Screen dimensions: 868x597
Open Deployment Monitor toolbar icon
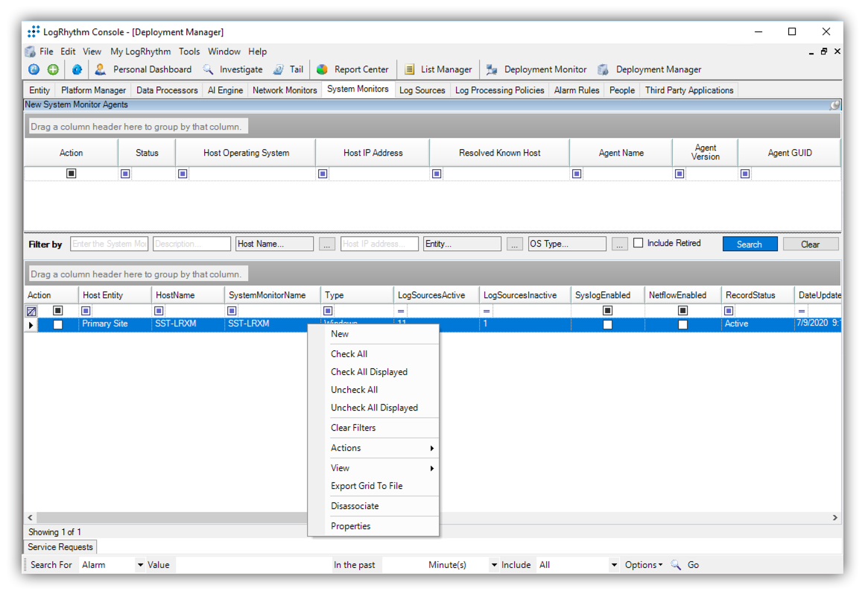tap(492, 69)
